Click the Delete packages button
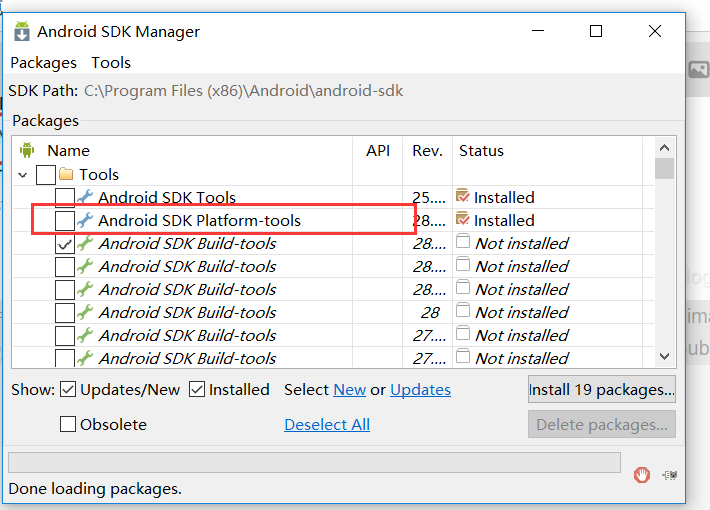This screenshot has height=510, width=710. click(x=602, y=424)
